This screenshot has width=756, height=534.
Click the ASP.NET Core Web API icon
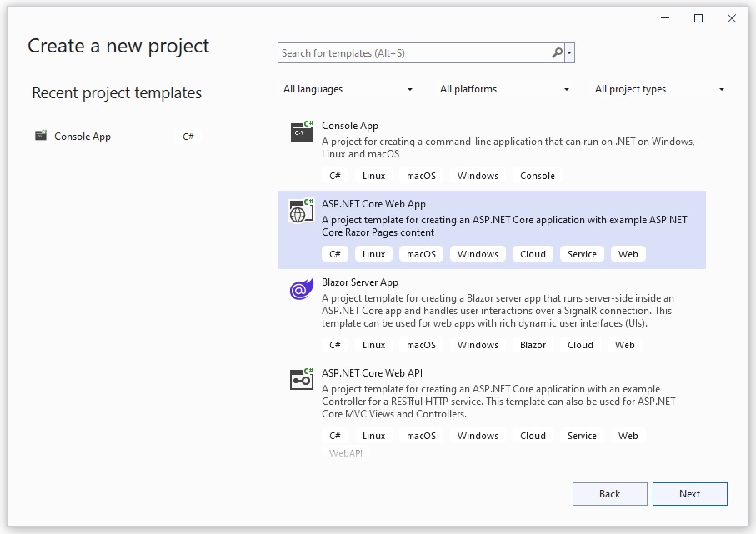tap(301, 379)
